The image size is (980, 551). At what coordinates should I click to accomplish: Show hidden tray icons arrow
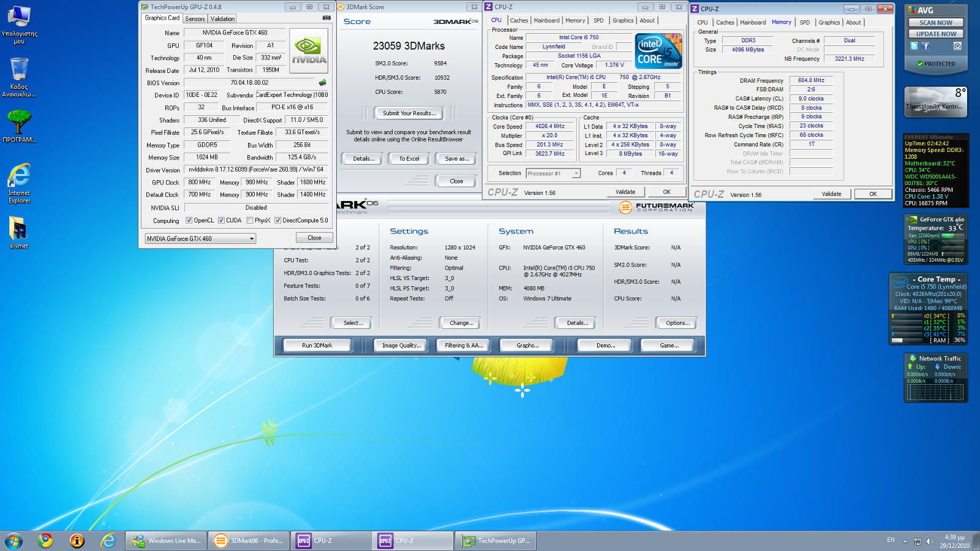click(907, 541)
